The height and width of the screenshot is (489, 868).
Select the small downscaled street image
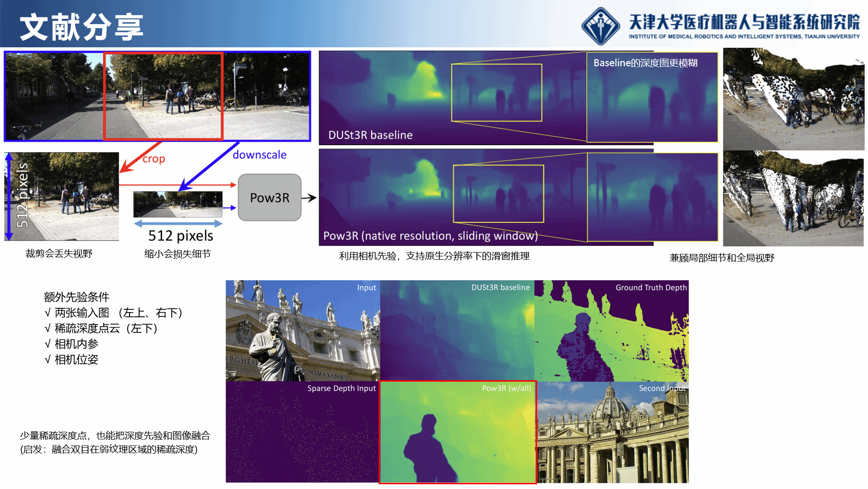178,204
